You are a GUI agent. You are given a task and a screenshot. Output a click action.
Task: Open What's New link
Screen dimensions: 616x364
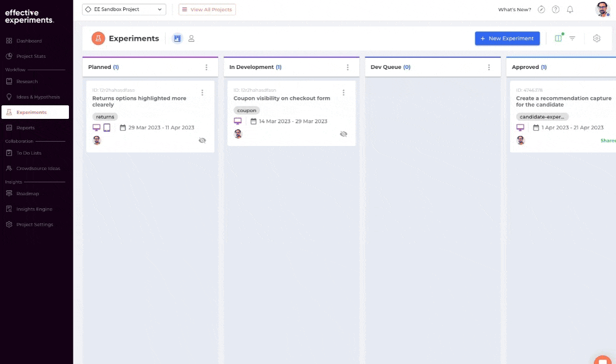(514, 9)
